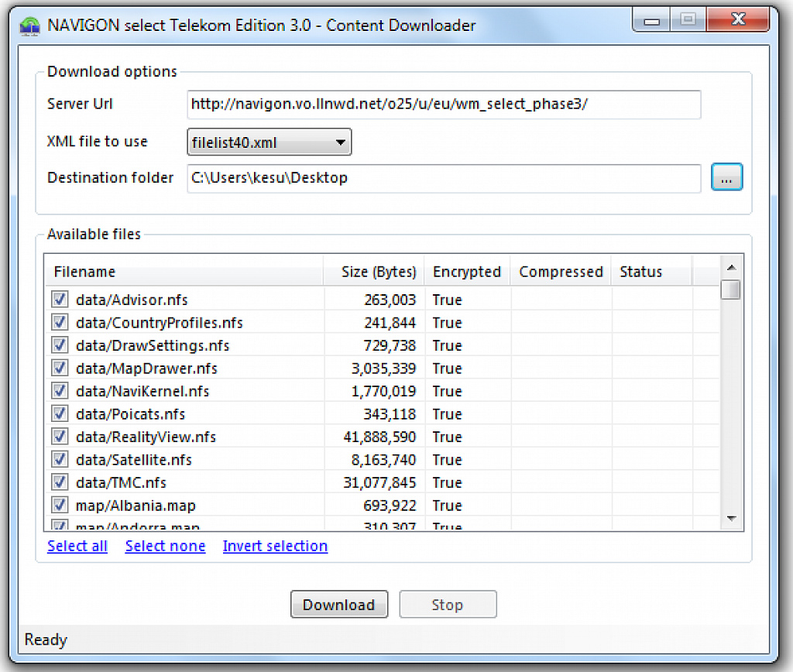Image resolution: width=793 pixels, height=672 pixels.
Task: Close the Content Downloader window
Action: click(738, 19)
